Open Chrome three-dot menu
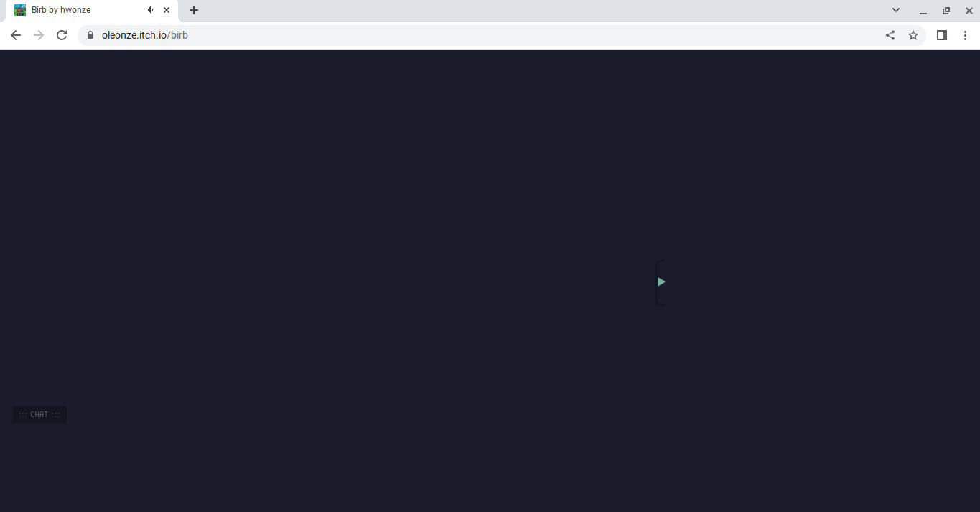This screenshot has width=980, height=512. click(x=965, y=35)
